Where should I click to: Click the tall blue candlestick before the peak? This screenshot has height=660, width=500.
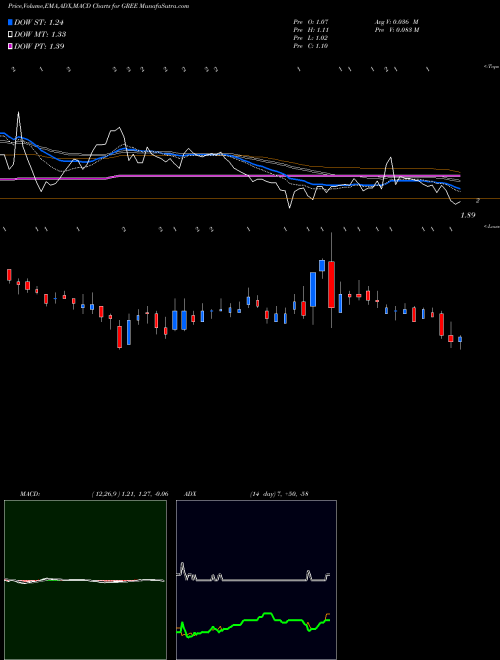313,289
